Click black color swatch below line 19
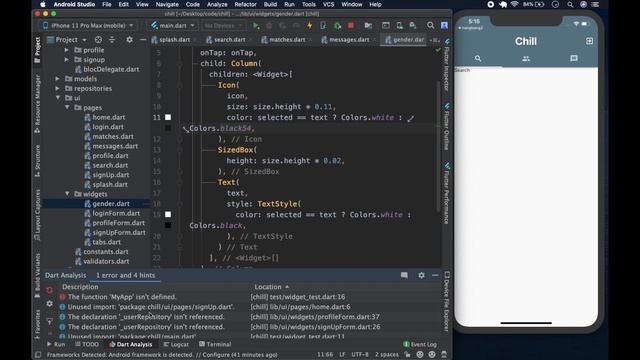 tap(168, 225)
